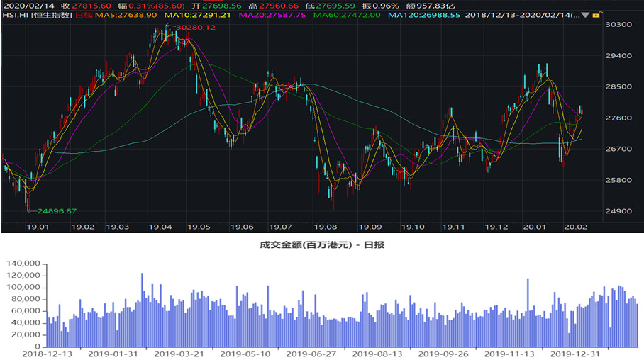Click the peak marker 30280.12
Viewport: 644px width, 360px height.
196,28
